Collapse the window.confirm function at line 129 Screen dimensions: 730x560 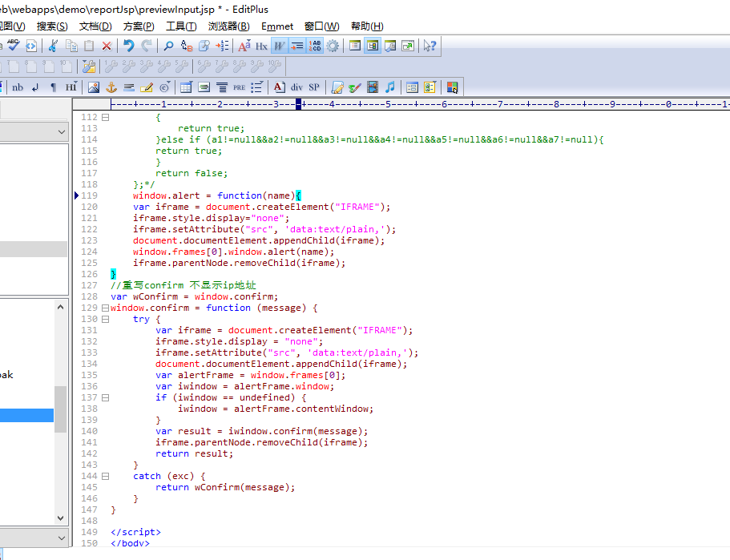[x=105, y=308]
